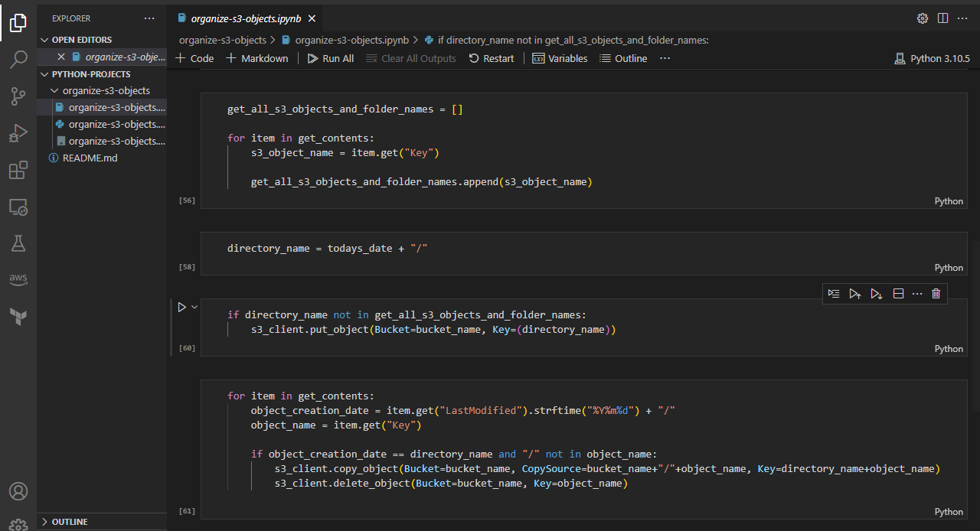The height and width of the screenshot is (531, 980).
Task: Open Source Control view
Action: [x=18, y=96]
